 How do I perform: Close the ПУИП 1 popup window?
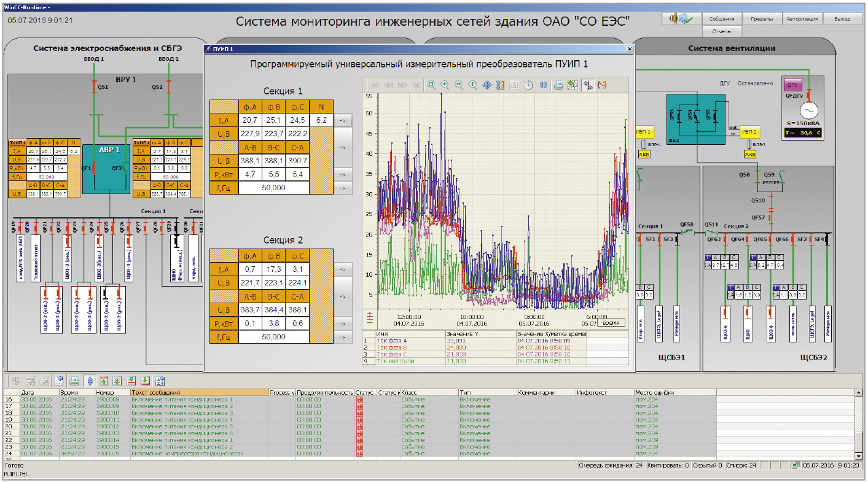[628, 48]
